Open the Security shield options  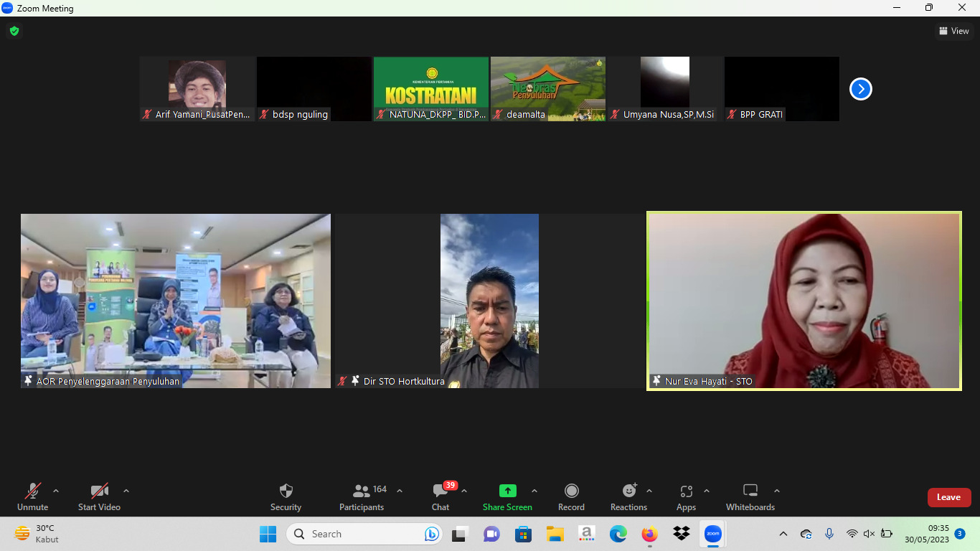pyautogui.click(x=286, y=497)
